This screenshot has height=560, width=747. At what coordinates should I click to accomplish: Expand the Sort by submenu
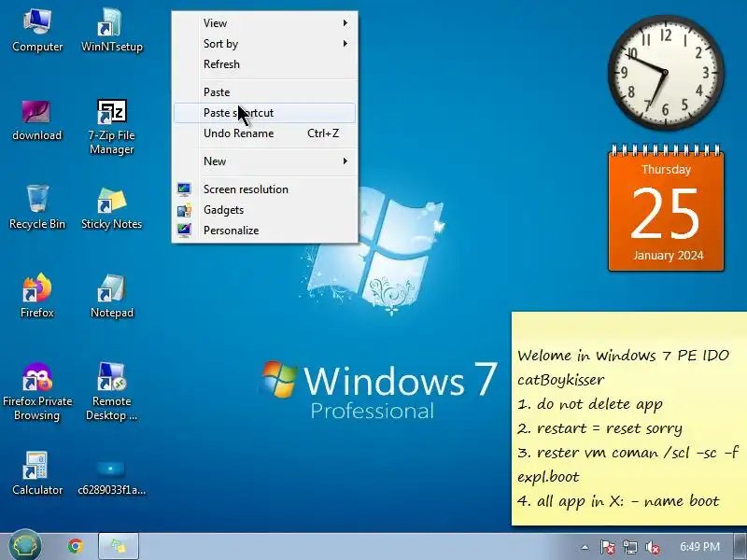265,44
